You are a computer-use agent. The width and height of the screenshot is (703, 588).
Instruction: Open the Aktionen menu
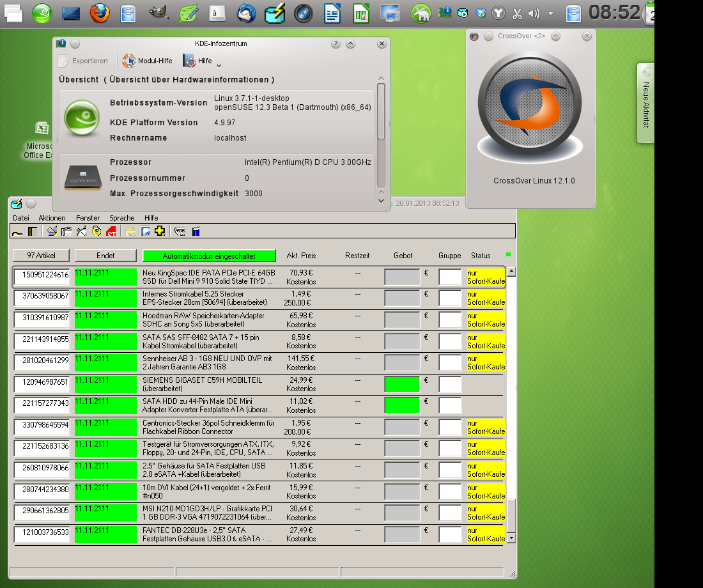[52, 218]
